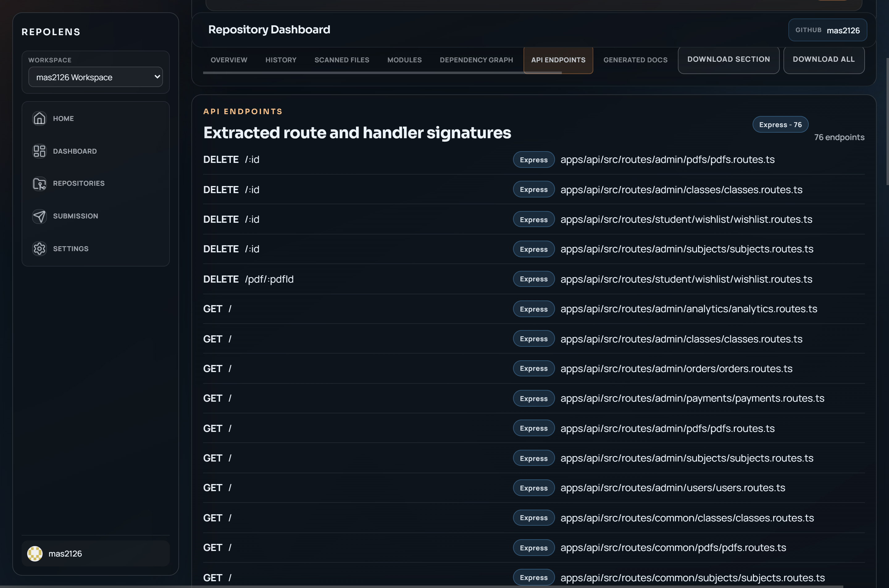
Task: Open the workspace selector showing mas2126 Workspace
Action: (x=95, y=77)
